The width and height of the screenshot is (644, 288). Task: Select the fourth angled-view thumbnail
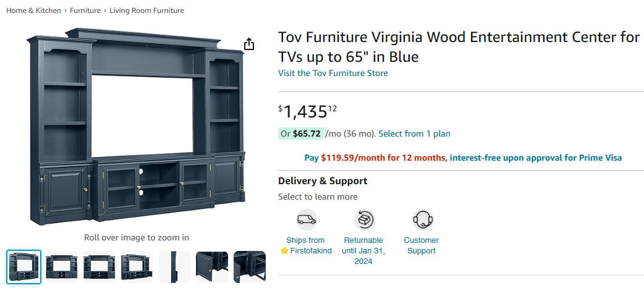137,267
